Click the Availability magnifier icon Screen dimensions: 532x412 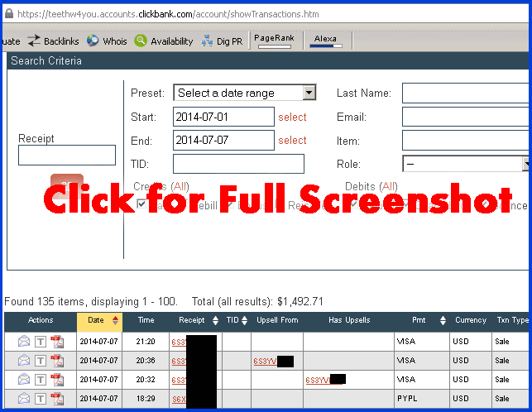[141, 41]
